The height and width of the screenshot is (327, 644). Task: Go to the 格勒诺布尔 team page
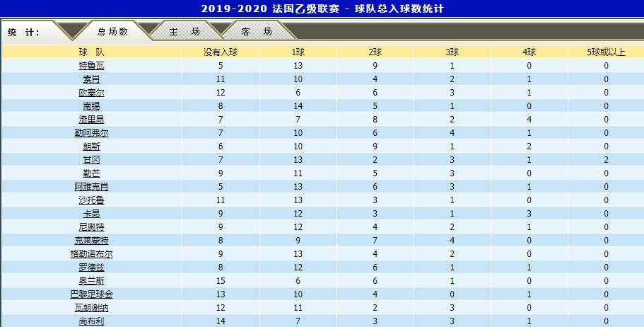tap(91, 254)
